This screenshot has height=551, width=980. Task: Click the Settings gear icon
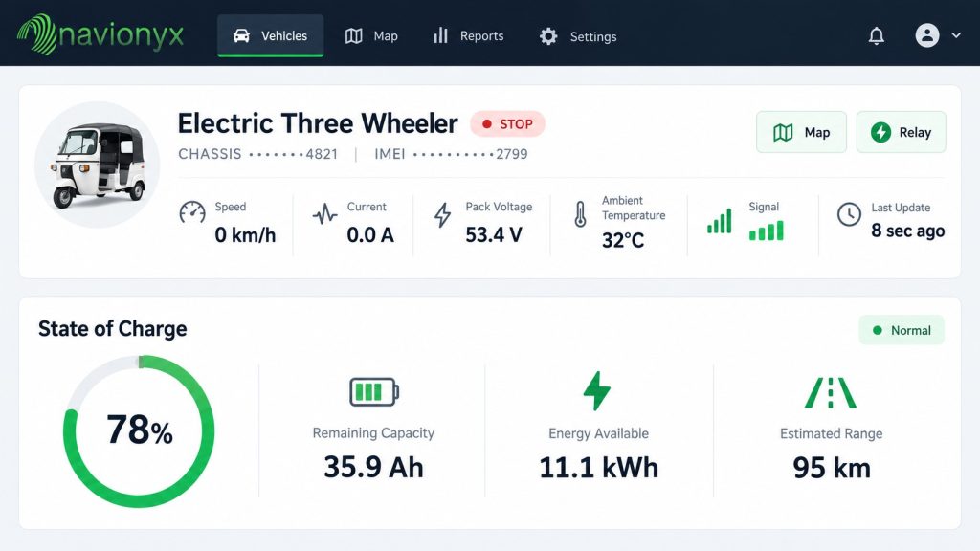(x=548, y=36)
